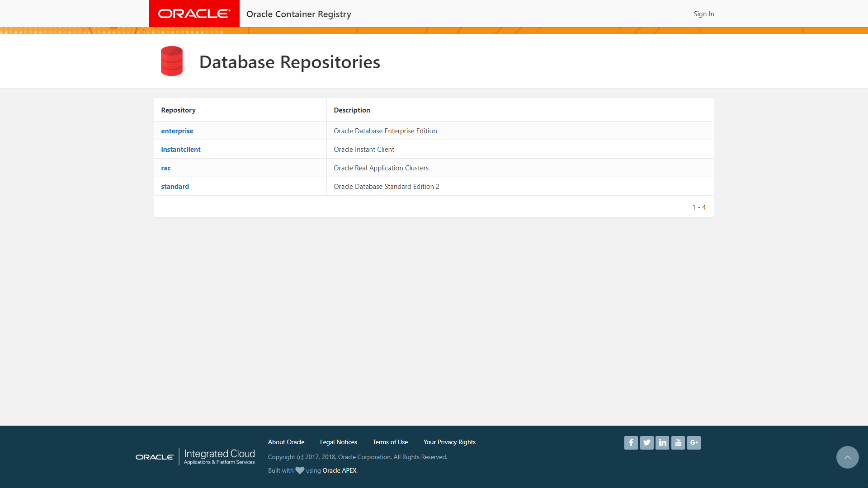The width and height of the screenshot is (868, 488).
Task: Open the YouTube social icon
Action: (x=678, y=443)
